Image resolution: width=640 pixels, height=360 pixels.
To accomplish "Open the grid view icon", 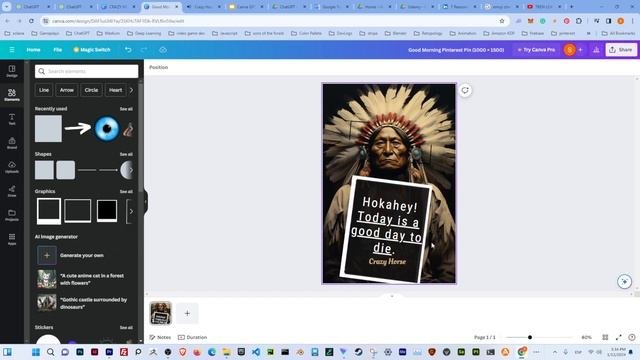I will tap(605, 337).
